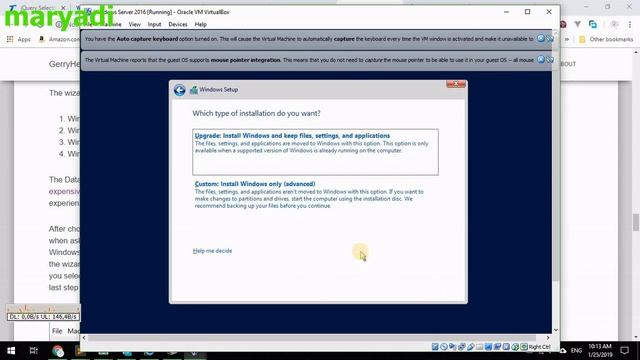
Task: Go back using the Windows Setup arrow
Action: click(x=180, y=90)
